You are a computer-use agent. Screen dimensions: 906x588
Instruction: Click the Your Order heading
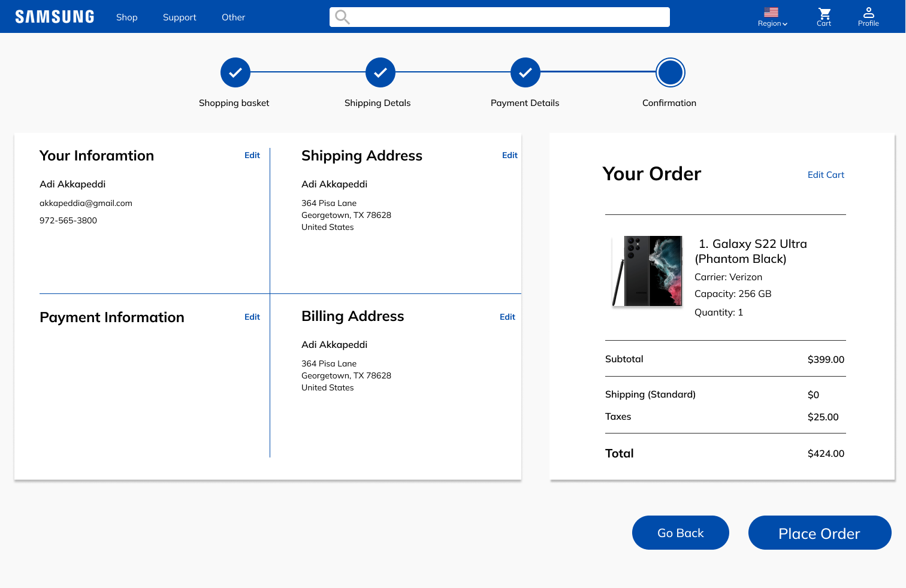[652, 174]
